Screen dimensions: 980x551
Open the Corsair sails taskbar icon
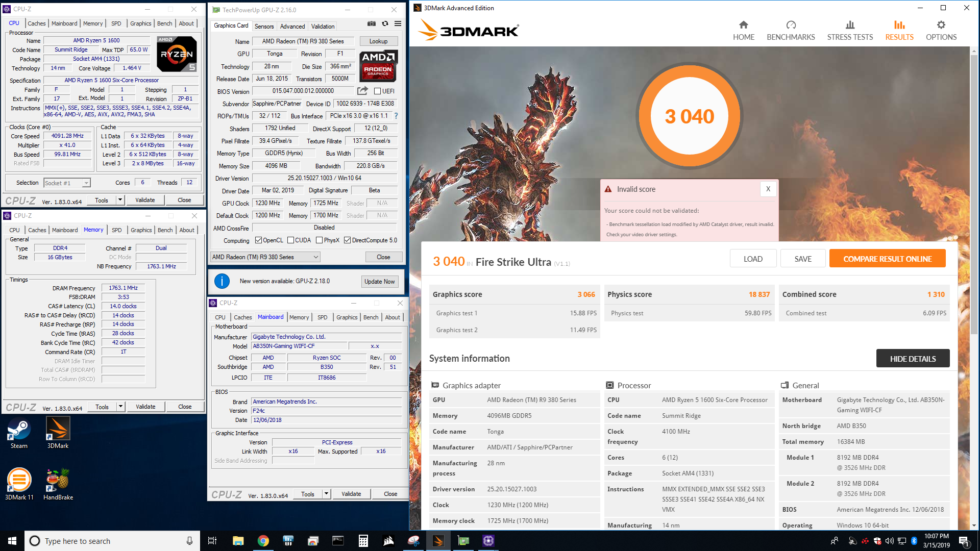[388, 541]
